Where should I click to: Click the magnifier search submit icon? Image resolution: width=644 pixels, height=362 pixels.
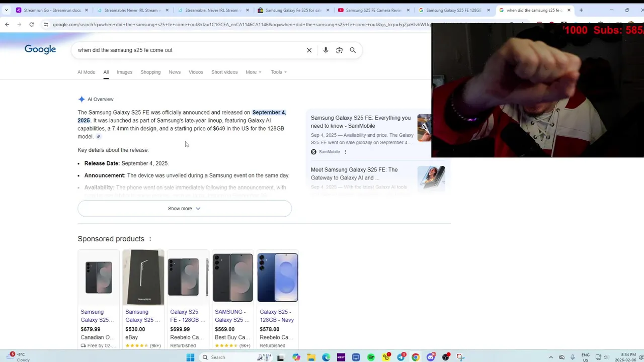click(353, 50)
